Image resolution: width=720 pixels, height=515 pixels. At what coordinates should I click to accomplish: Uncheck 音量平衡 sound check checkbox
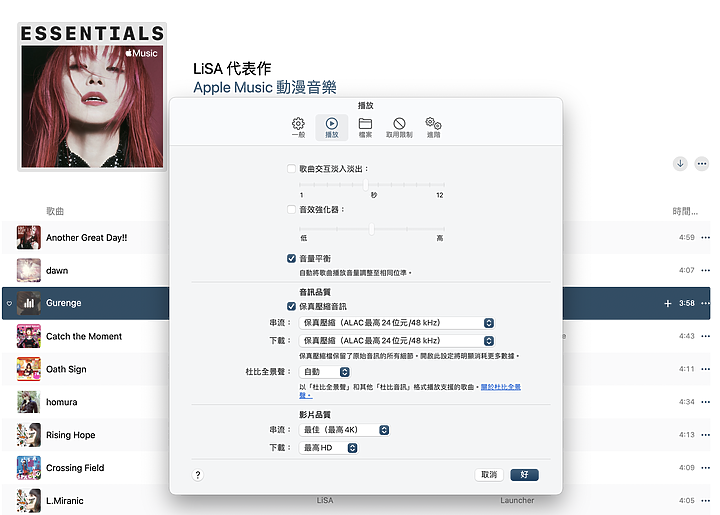[291, 258]
